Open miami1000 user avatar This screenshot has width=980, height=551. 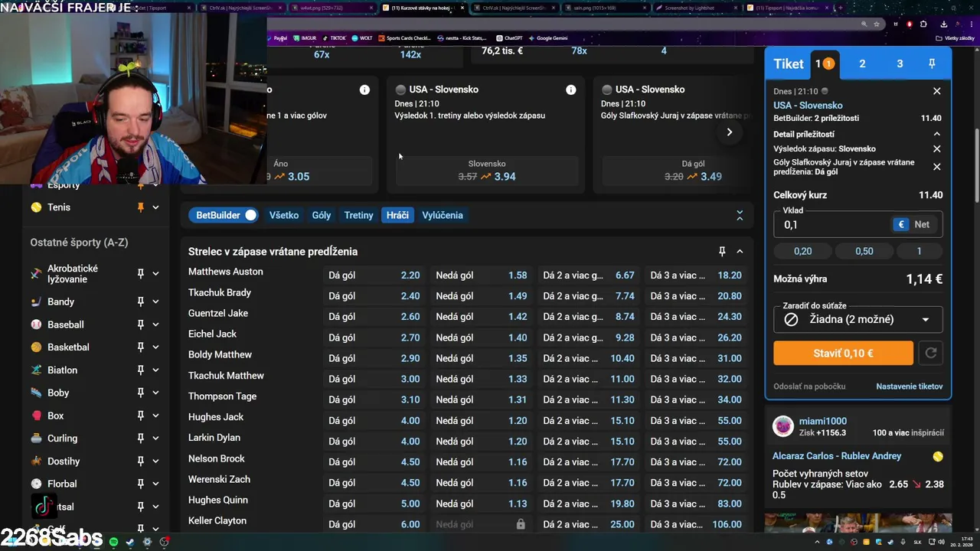point(783,426)
